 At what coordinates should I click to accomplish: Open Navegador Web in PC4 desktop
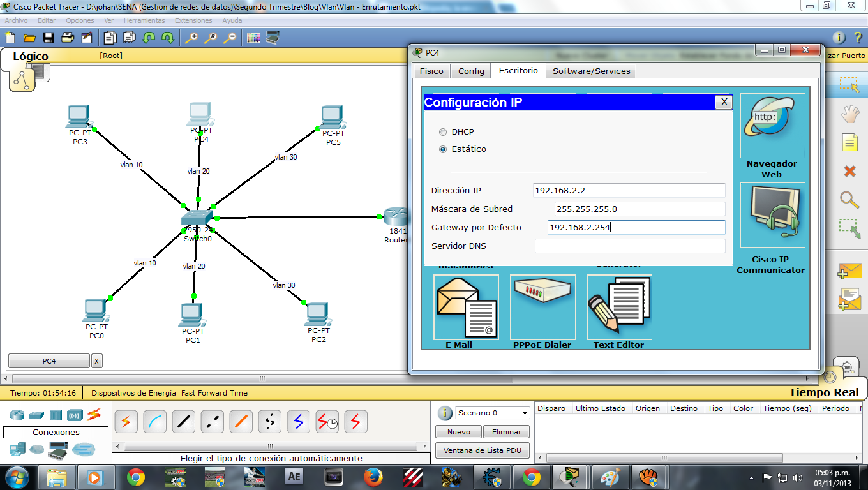[x=772, y=126]
